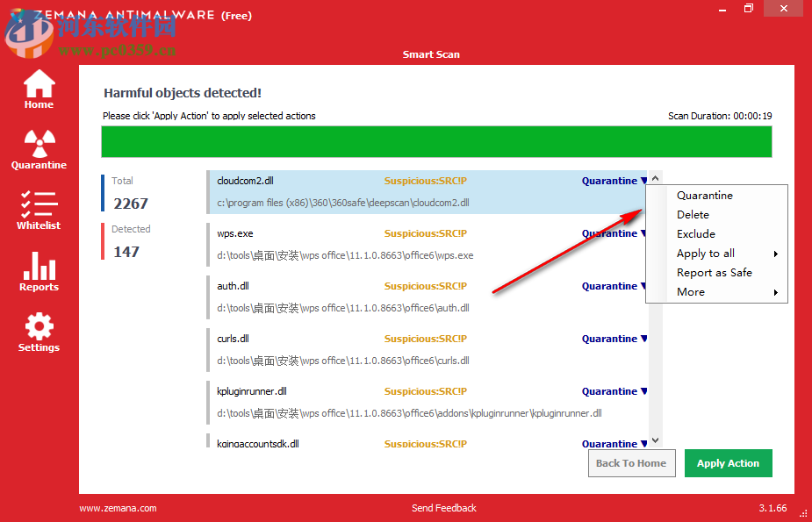The height and width of the screenshot is (522, 812).
Task: Expand the Apply to all submenu
Action: click(705, 253)
